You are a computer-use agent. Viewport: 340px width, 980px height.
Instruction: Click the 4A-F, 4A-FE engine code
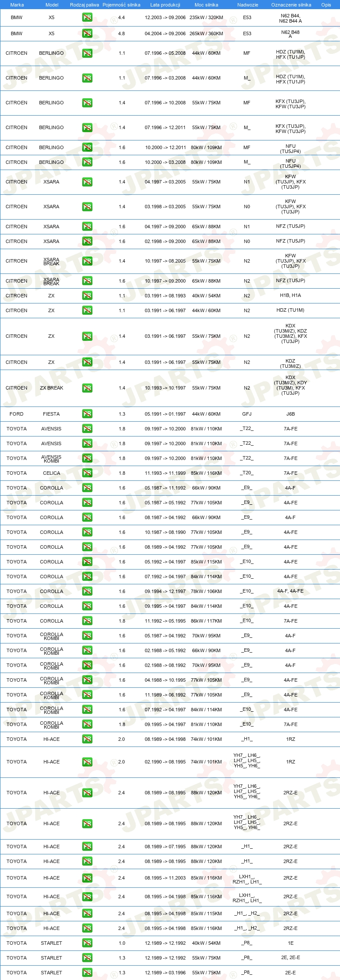pyautogui.click(x=290, y=591)
